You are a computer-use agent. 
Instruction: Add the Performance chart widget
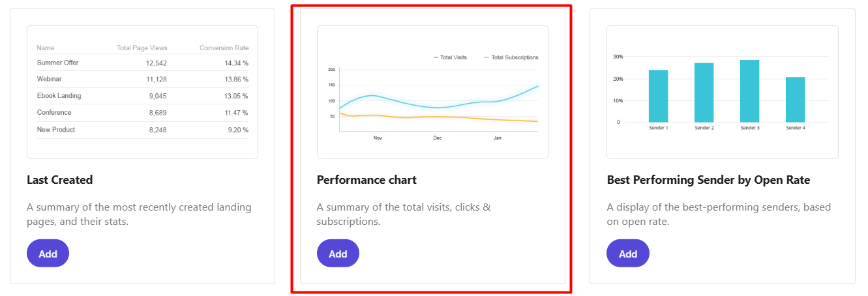click(x=338, y=254)
